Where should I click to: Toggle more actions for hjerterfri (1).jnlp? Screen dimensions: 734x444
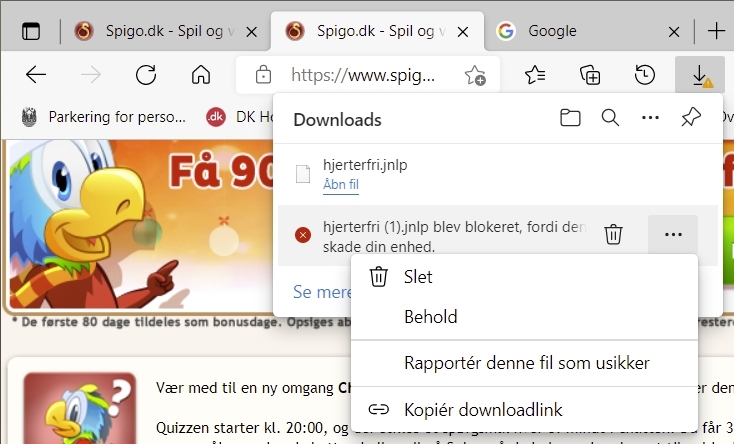click(673, 235)
